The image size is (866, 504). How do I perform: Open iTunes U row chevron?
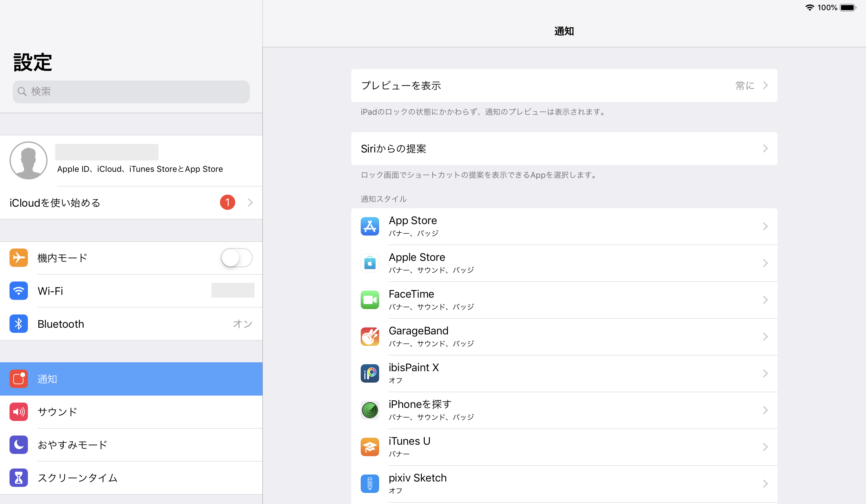(x=765, y=447)
